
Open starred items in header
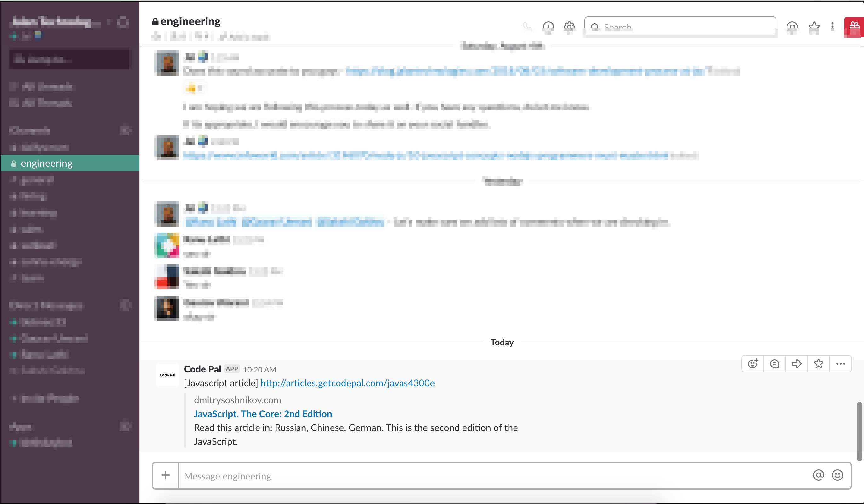point(814,26)
